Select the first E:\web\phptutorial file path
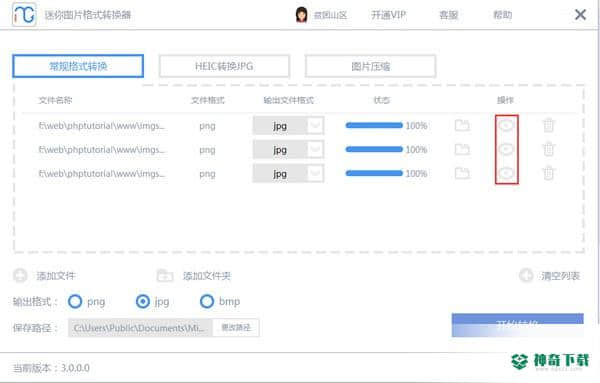The width and height of the screenshot is (600, 383). pos(101,125)
